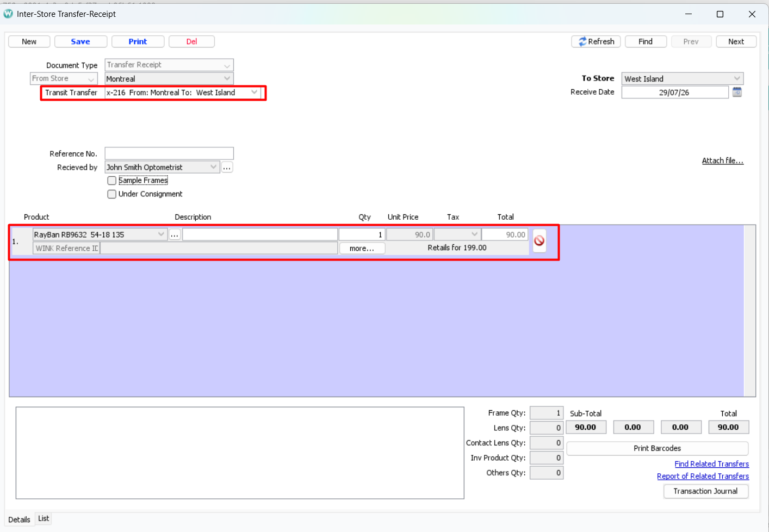Click the line items list scrollbar
Image resolution: width=769 pixels, height=532 pixels.
pos(750,311)
